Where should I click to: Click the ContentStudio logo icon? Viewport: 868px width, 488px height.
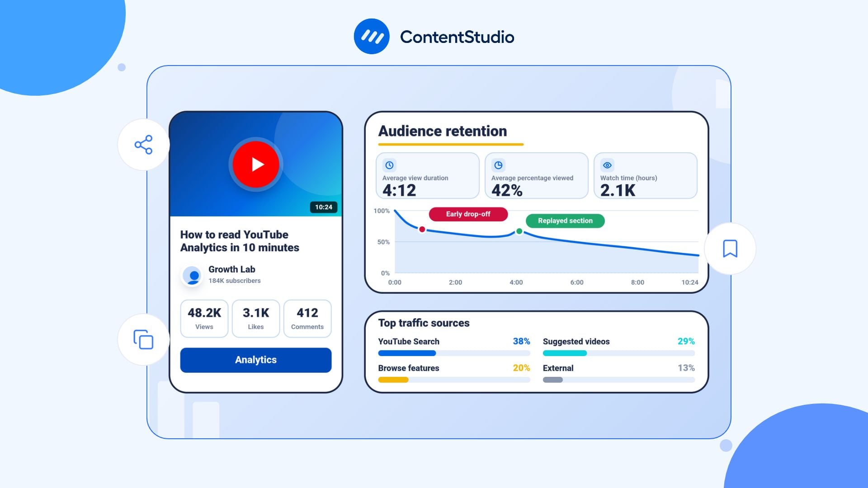coord(372,37)
